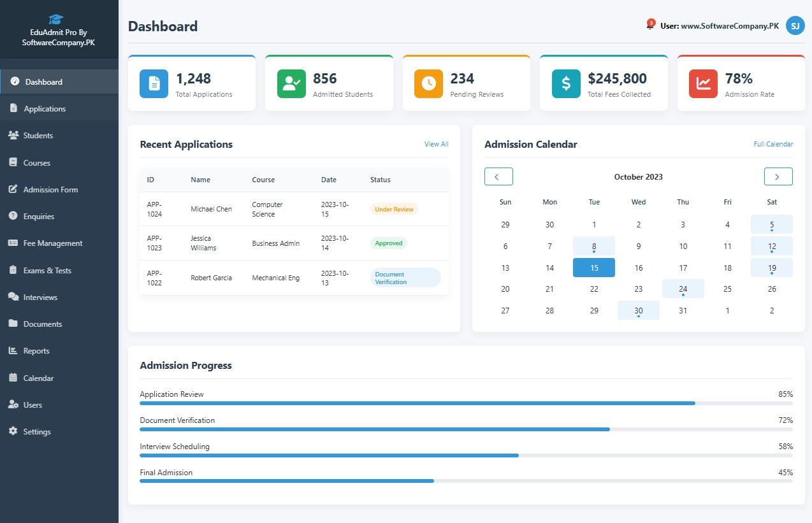Click the Admitted Students green icon
The width and height of the screenshot is (812, 523).
tap(291, 83)
